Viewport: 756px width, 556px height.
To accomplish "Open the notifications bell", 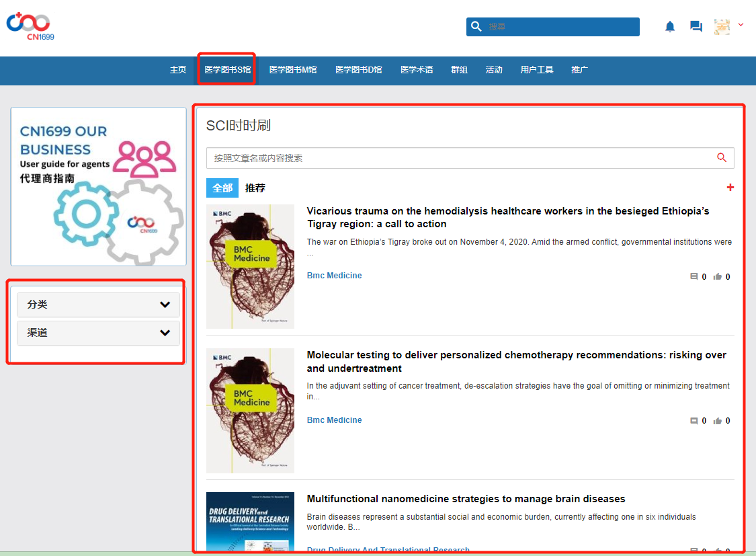I will pos(670,26).
